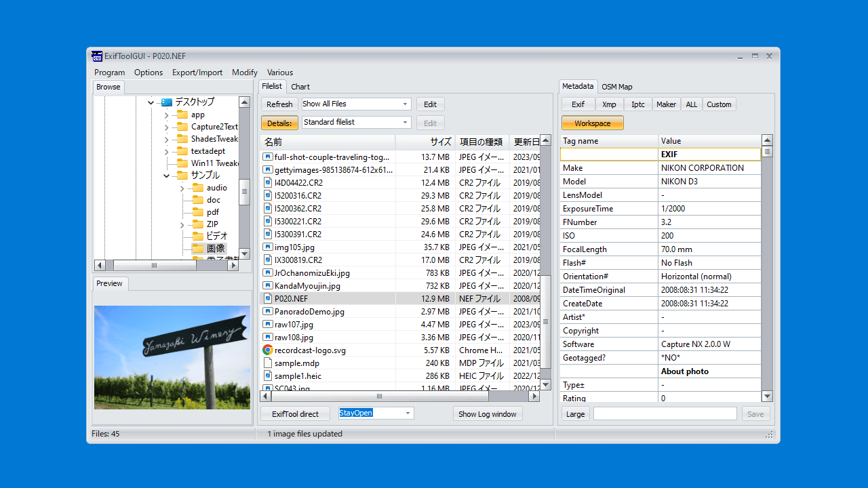Click the Large button

(x=575, y=414)
